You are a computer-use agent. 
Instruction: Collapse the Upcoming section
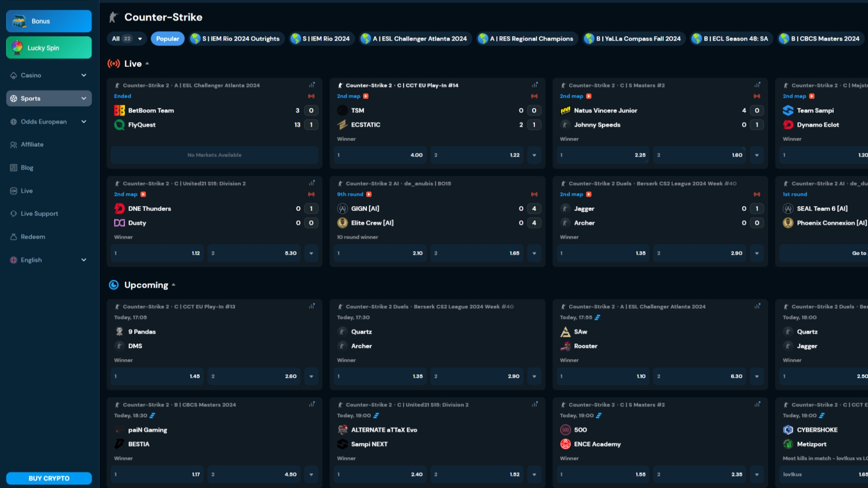tap(174, 285)
